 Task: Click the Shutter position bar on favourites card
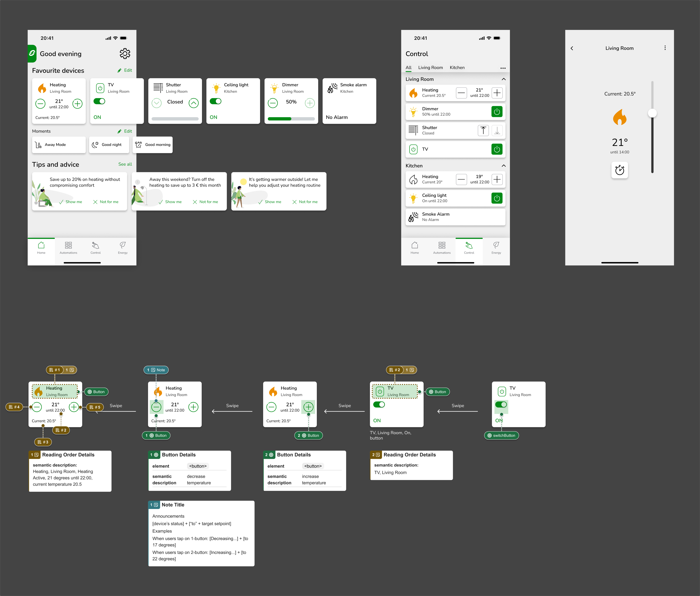click(x=175, y=119)
